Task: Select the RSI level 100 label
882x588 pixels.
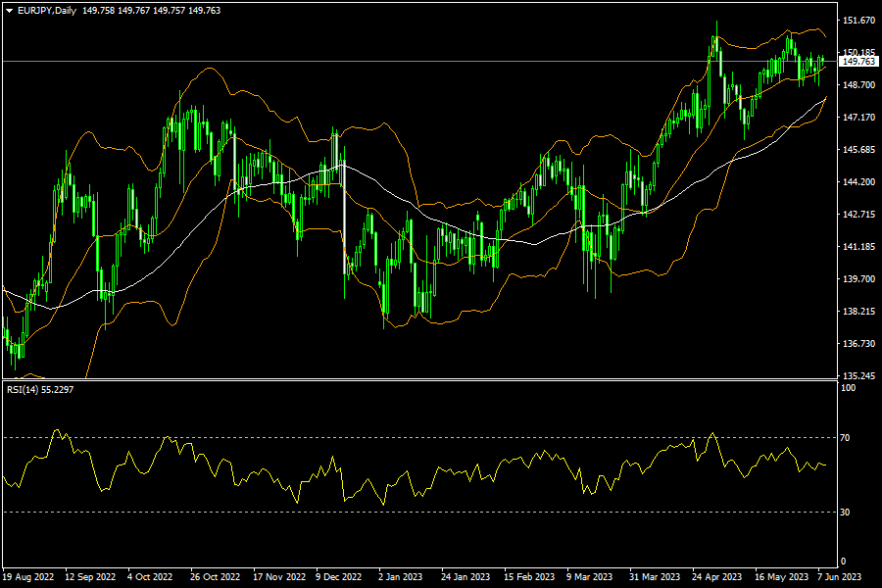Action: coord(848,388)
